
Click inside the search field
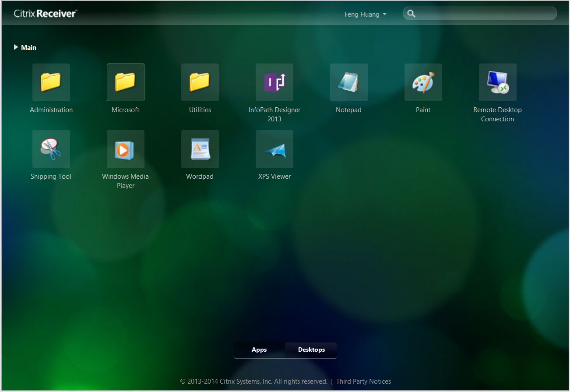(x=485, y=14)
